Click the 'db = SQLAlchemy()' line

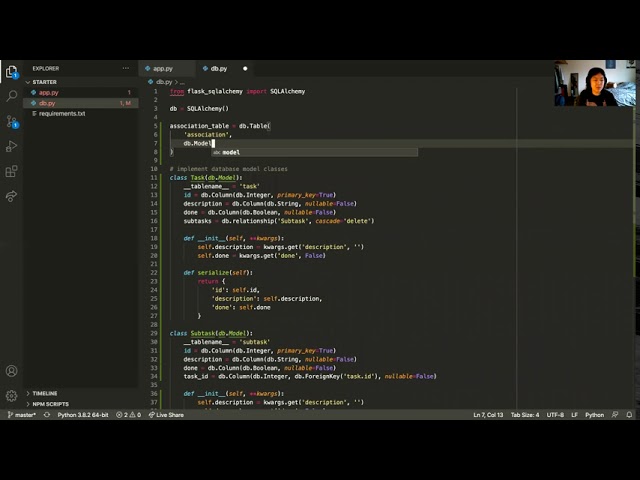coord(199,109)
